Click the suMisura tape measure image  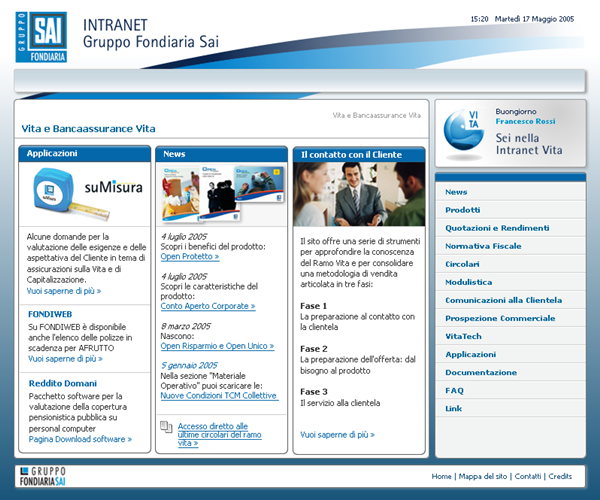pyautogui.click(x=71, y=194)
